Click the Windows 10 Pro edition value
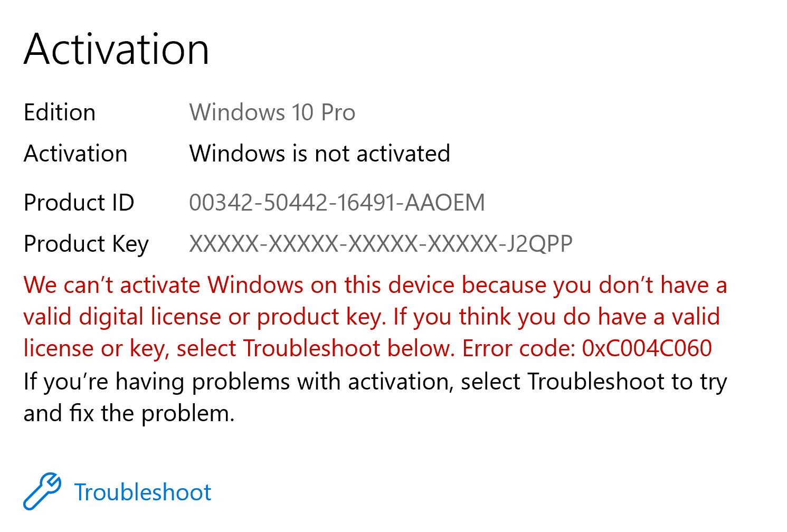Image resolution: width=787 pixels, height=532 pixels. [x=272, y=112]
